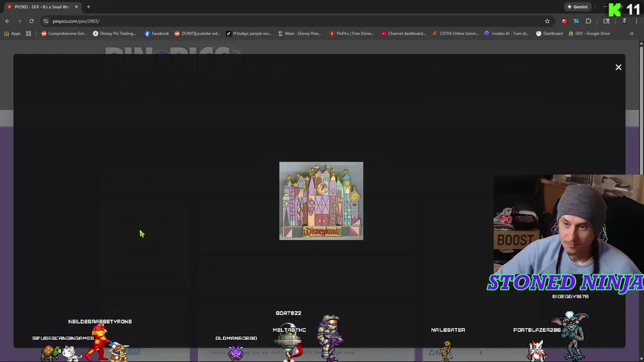644x362 pixels.
Task: Go forward to the next page
Action: (19, 21)
